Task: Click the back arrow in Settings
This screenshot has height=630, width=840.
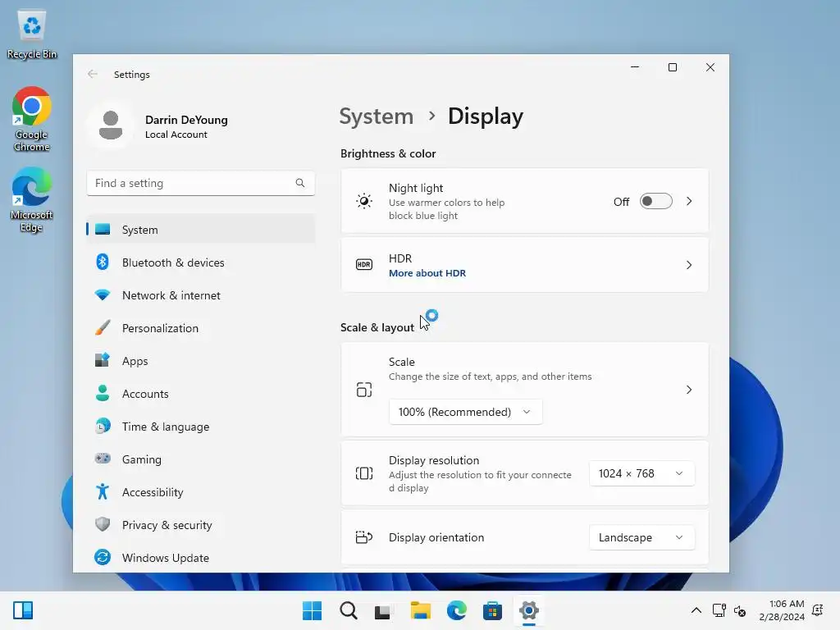Action: (x=93, y=74)
